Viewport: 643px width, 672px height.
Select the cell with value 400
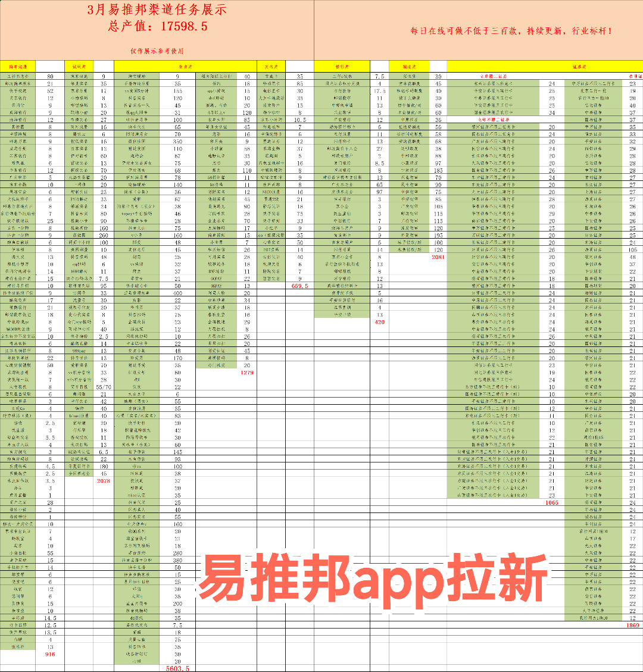pyautogui.click(x=177, y=293)
